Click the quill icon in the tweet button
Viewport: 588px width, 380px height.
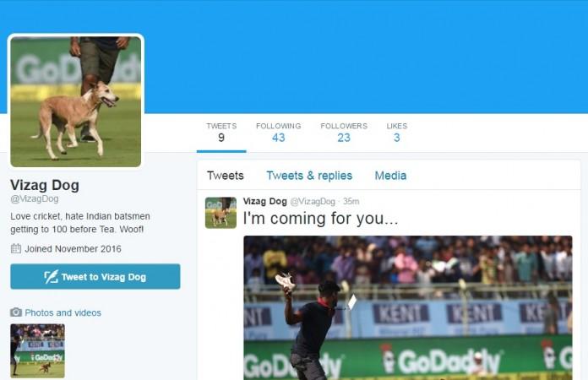[52, 277]
